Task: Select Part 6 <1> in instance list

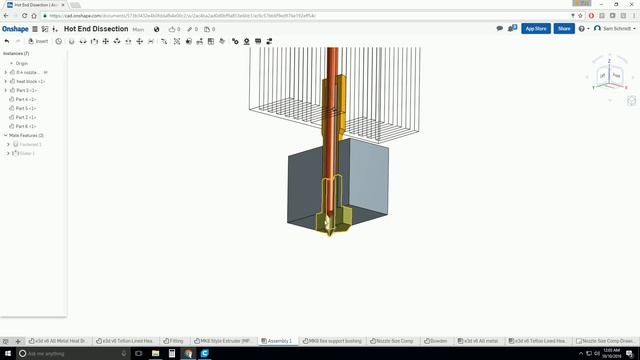Action: [26, 126]
